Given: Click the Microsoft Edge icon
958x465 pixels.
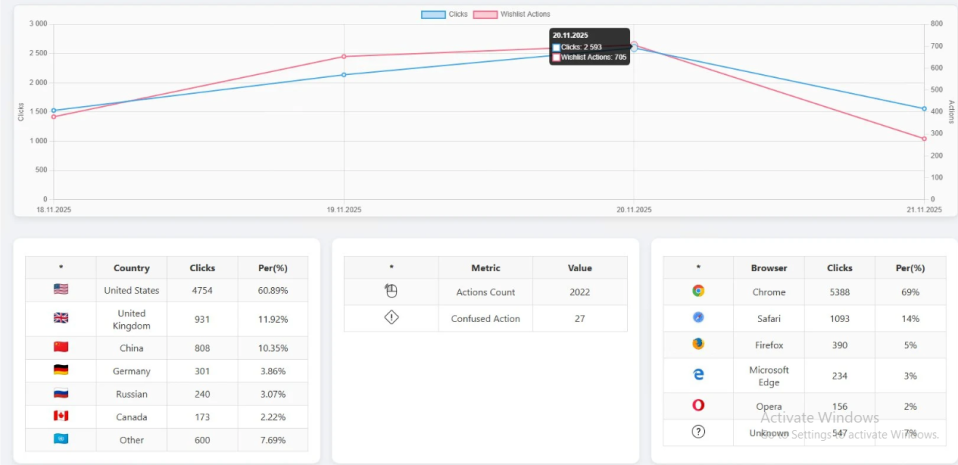Looking at the screenshot, I should tap(698, 374).
